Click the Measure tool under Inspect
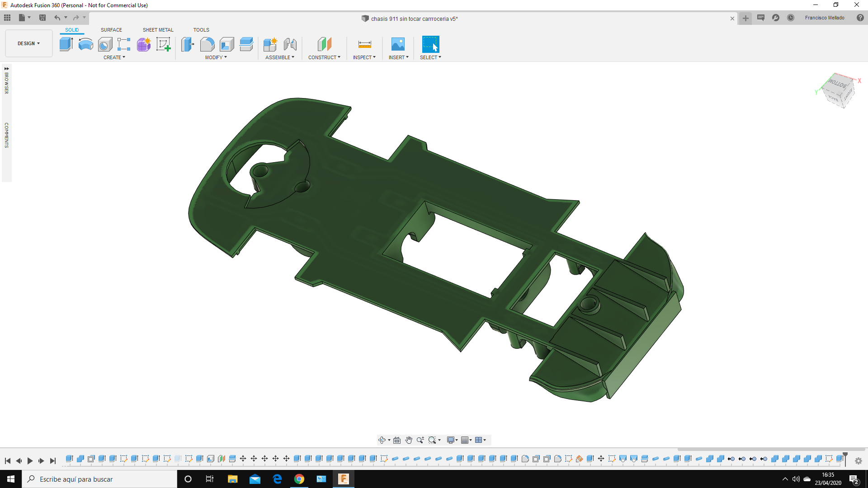Screen dimensions: 868x488 (364, 43)
